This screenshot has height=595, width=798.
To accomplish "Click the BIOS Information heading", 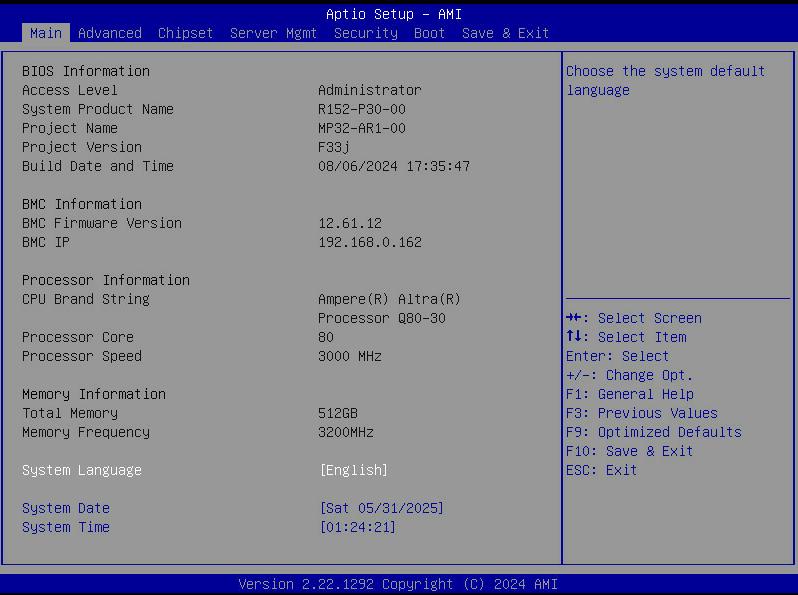I will [86, 71].
